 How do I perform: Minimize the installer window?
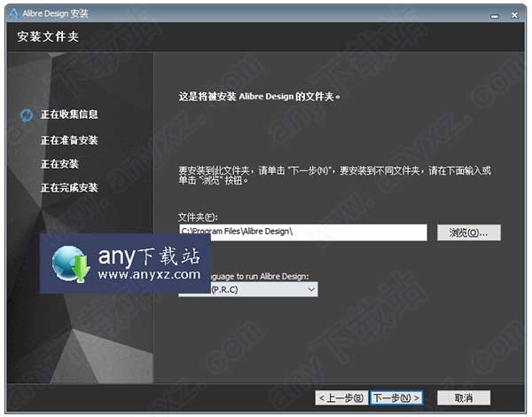(495, 16)
